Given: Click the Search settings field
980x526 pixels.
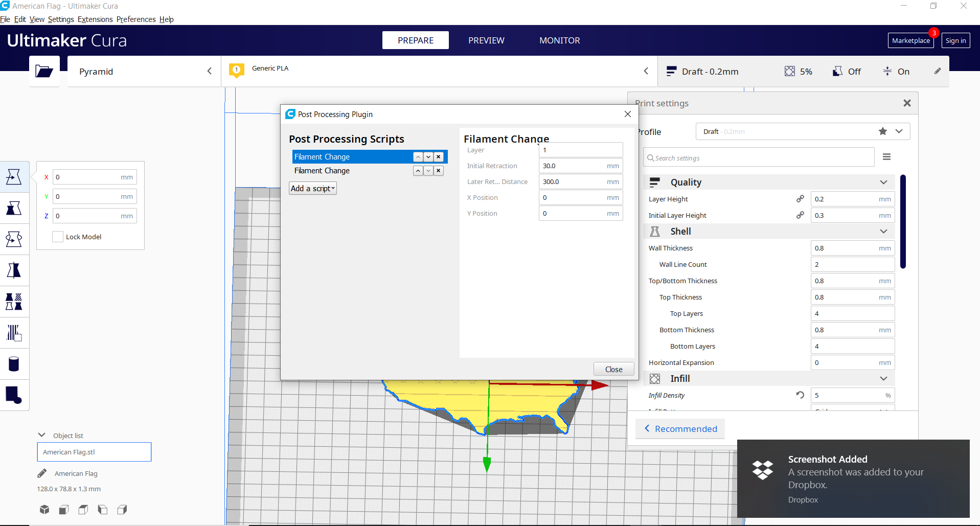Looking at the screenshot, I should point(759,157).
